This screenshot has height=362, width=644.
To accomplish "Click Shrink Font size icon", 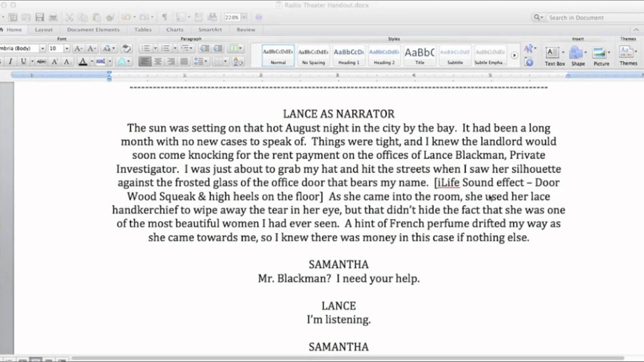I will [92, 48].
